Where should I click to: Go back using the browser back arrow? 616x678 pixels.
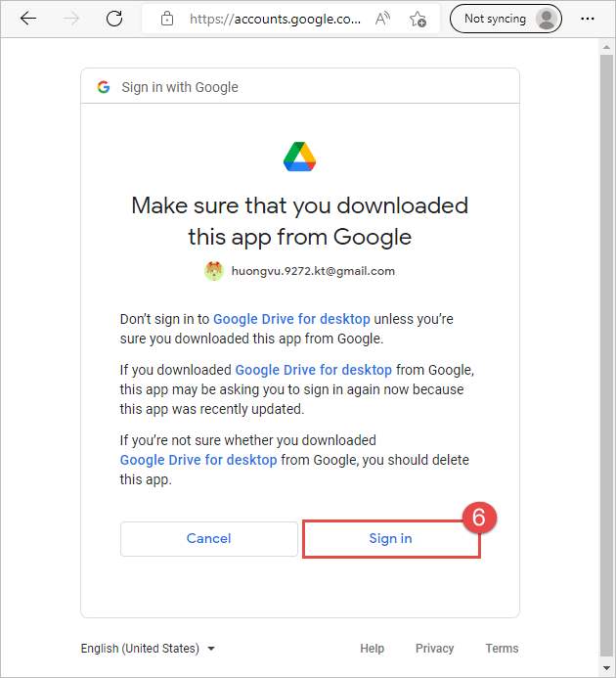click(x=28, y=19)
